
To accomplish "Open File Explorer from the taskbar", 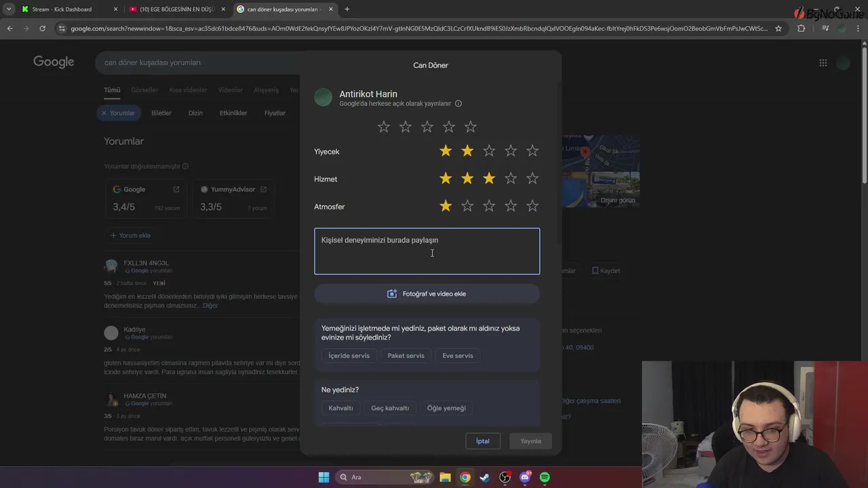I will [445, 477].
